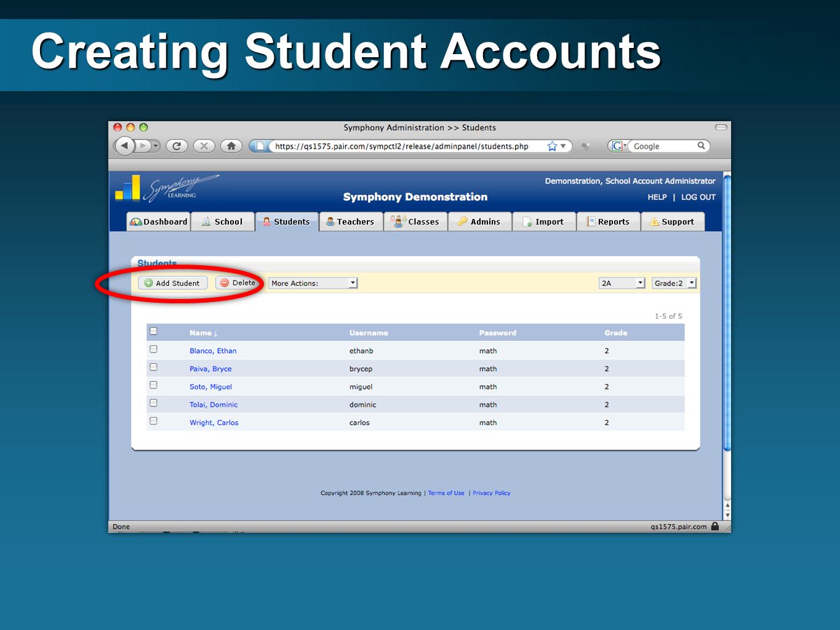Go back with the browser back arrow

pos(125,146)
